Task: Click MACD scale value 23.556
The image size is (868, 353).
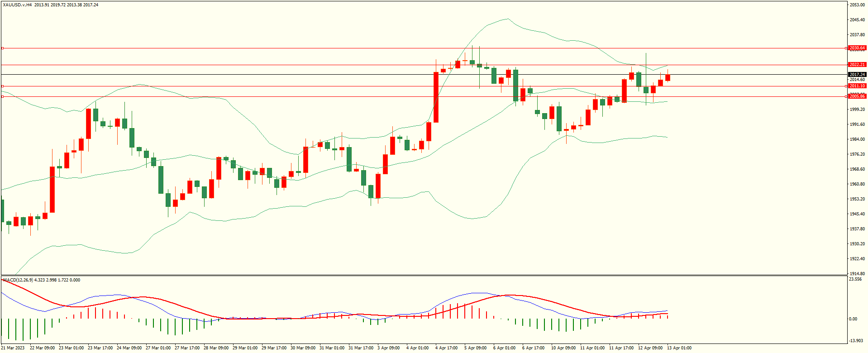Action: pos(855,279)
